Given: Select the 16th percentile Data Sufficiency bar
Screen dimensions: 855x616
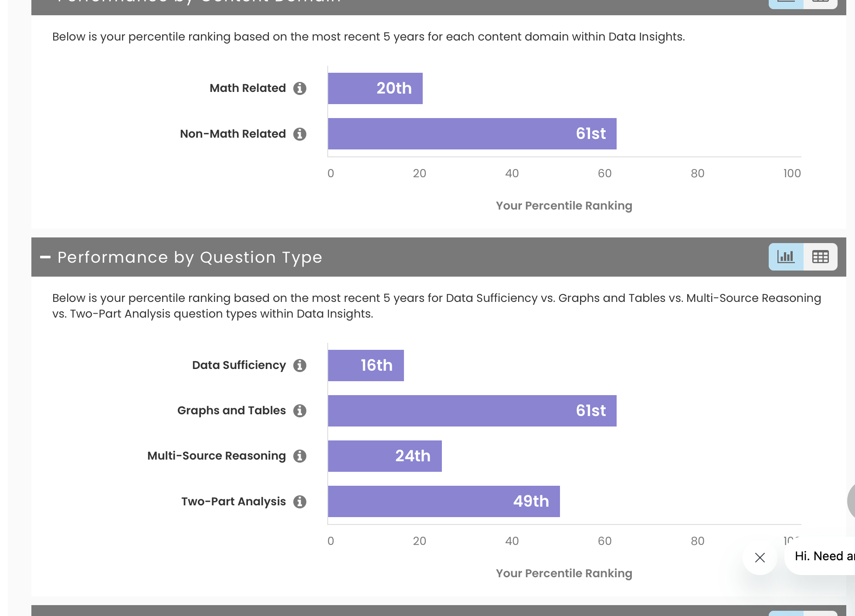Looking at the screenshot, I should (x=366, y=366).
